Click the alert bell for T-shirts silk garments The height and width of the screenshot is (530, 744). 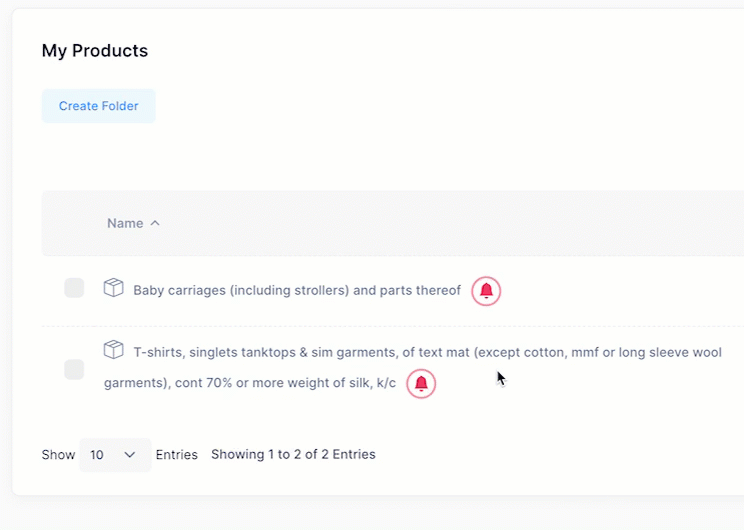[x=421, y=383]
